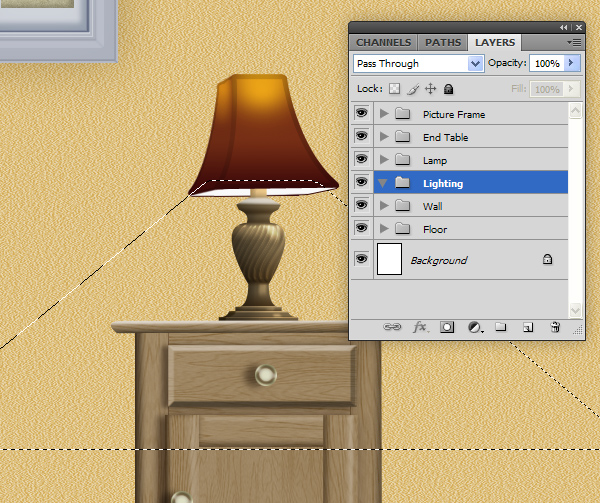Screen dimensions: 600x503
Task: Open the Opacity slider arrow
Action: point(572,63)
